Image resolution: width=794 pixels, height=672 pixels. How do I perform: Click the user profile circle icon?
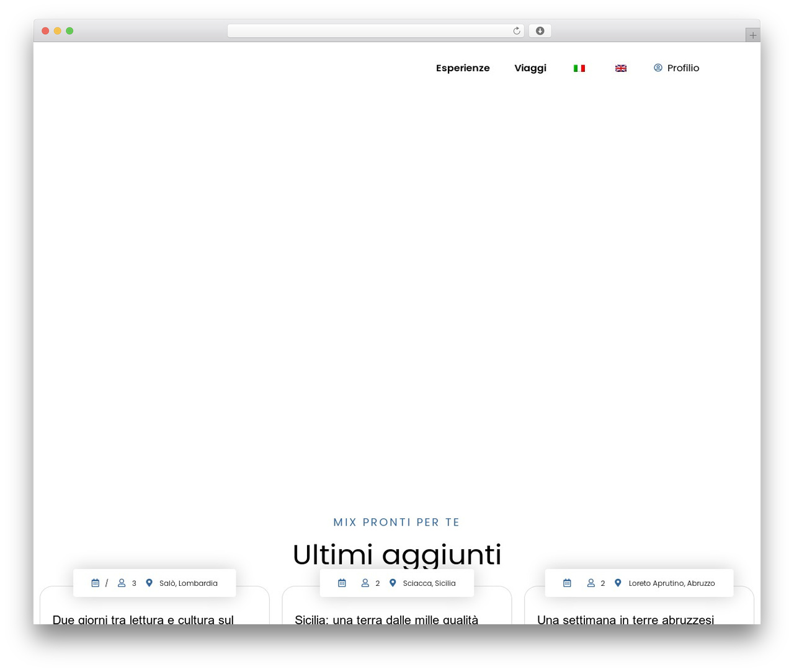[658, 68]
